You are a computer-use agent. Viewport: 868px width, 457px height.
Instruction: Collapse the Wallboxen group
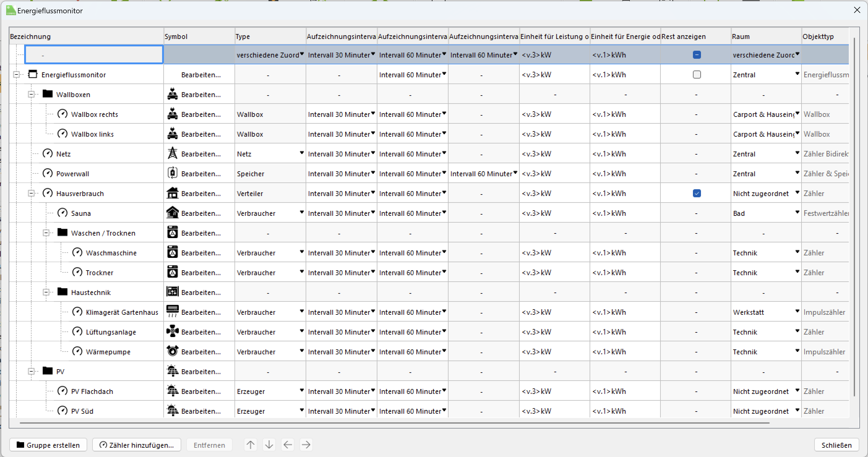(x=31, y=95)
